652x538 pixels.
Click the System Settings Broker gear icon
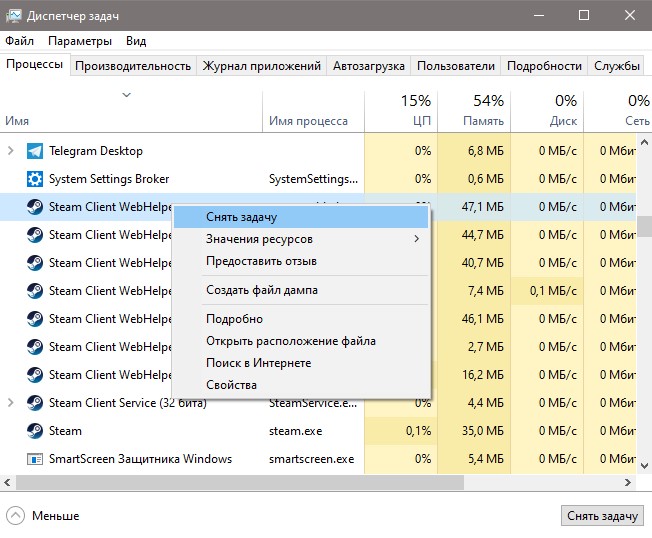[x=35, y=179]
